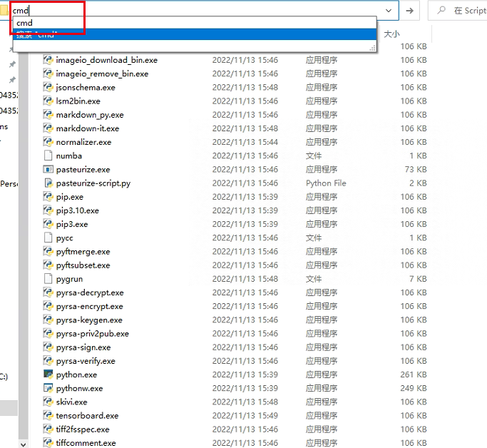Click the python.exe application icon

[x=48, y=375]
